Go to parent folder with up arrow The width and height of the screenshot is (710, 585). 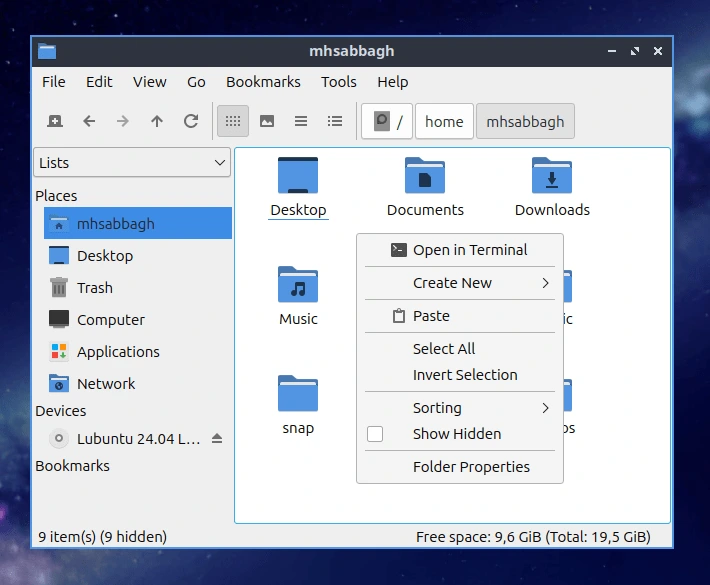(157, 121)
